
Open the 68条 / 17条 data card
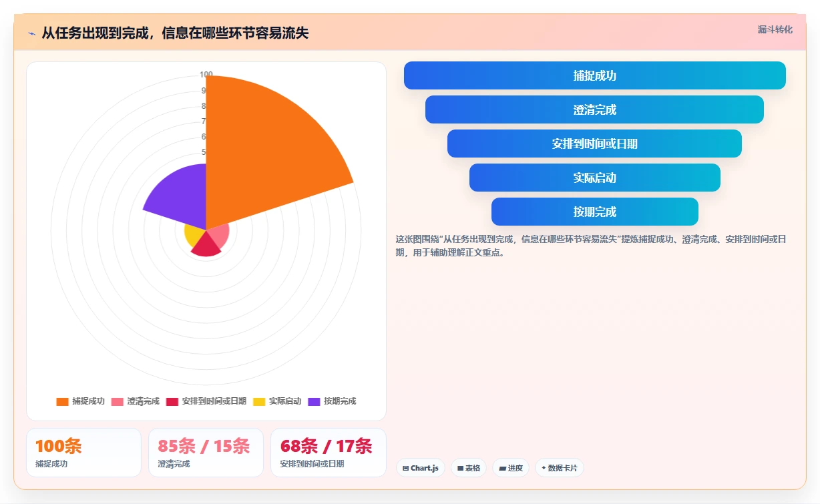point(328,453)
